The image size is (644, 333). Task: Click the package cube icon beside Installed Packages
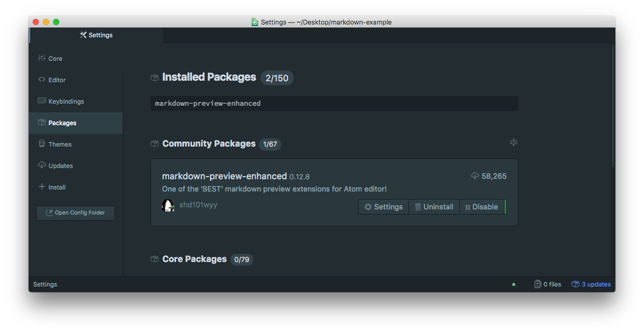point(154,77)
